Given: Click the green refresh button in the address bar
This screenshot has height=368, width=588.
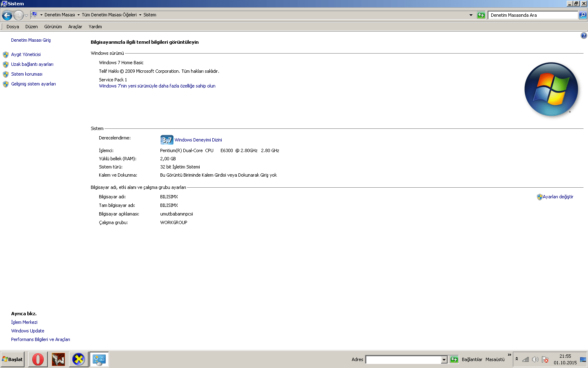Looking at the screenshot, I should pyautogui.click(x=481, y=15).
